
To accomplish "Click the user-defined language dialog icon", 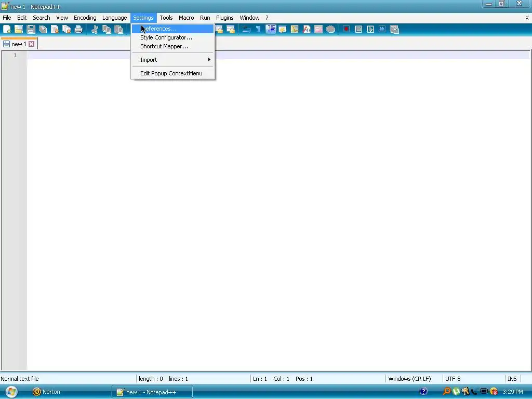I will 282,30.
